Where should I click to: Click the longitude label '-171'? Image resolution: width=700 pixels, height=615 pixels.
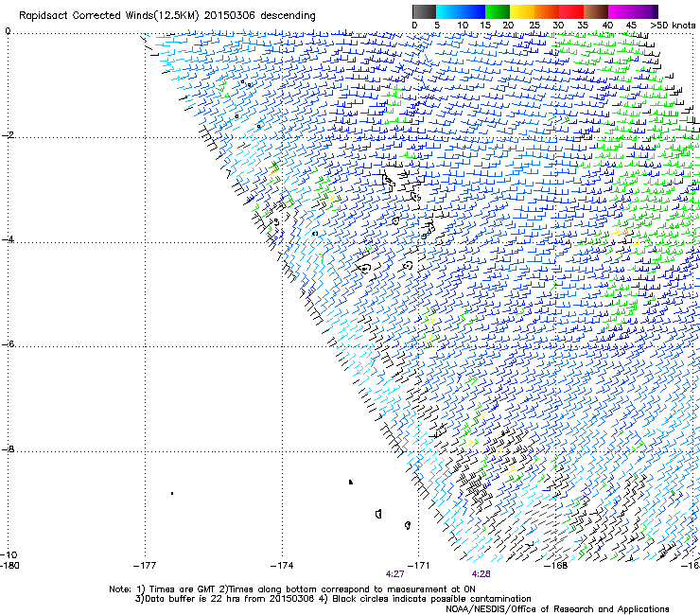[x=419, y=566]
